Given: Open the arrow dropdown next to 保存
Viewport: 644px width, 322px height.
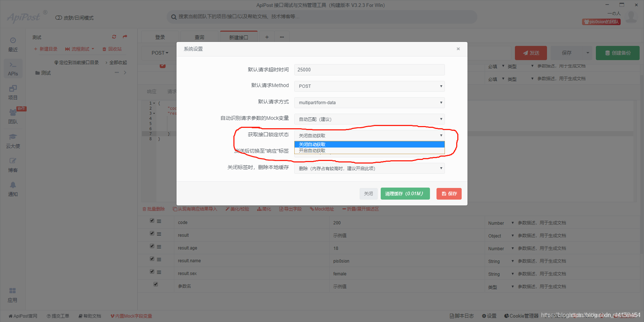Looking at the screenshot, I should click(x=588, y=53).
